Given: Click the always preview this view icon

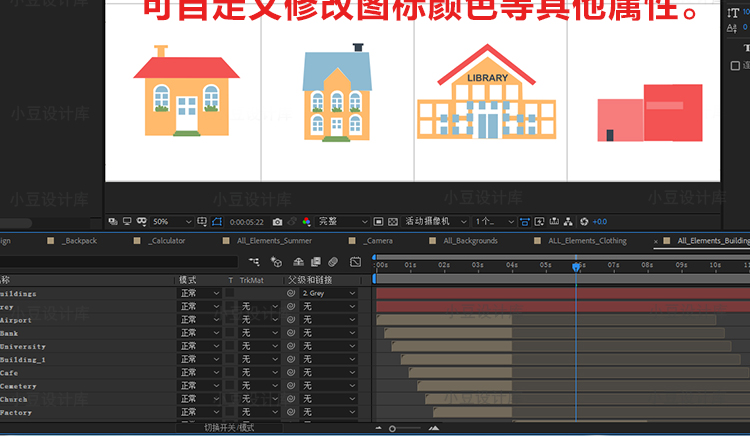Looking at the screenshot, I should point(113,221).
